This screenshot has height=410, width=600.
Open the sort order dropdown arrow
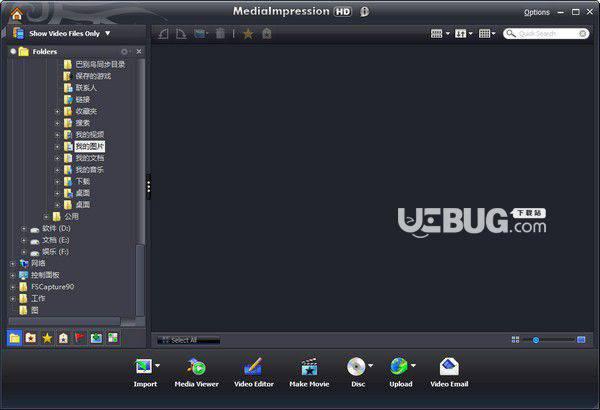tap(471, 34)
